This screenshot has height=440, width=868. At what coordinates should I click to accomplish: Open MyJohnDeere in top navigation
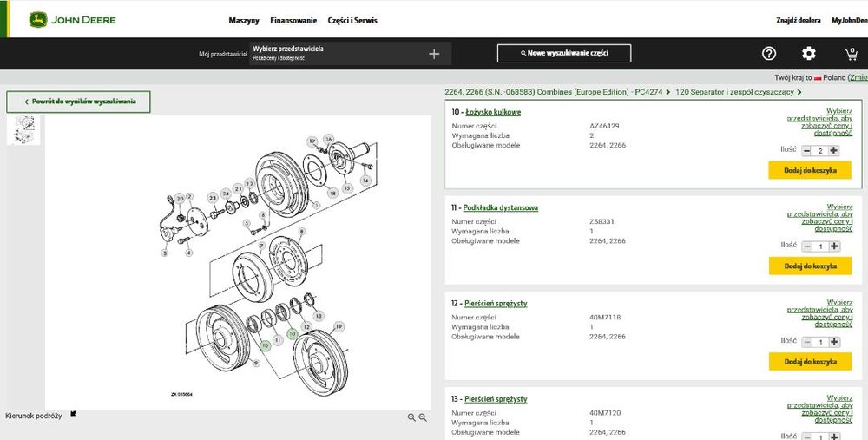point(850,21)
